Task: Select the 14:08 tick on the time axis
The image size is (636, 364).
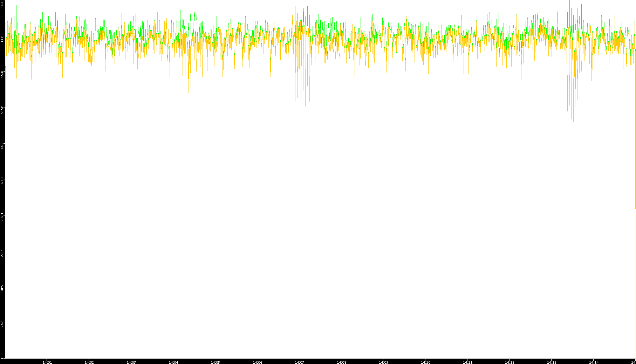Action: tap(341, 362)
